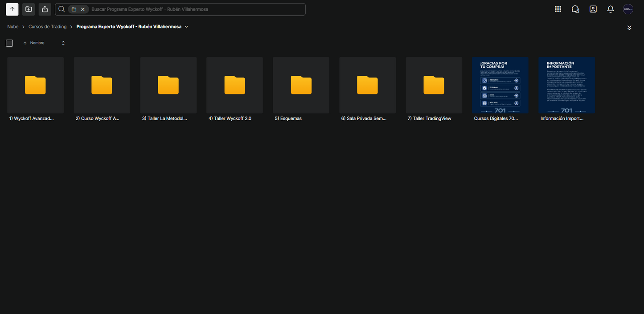Screen dimensions: 644x314
Task: Click the Información Importante file thumbnail
Action: pyautogui.click(x=566, y=85)
